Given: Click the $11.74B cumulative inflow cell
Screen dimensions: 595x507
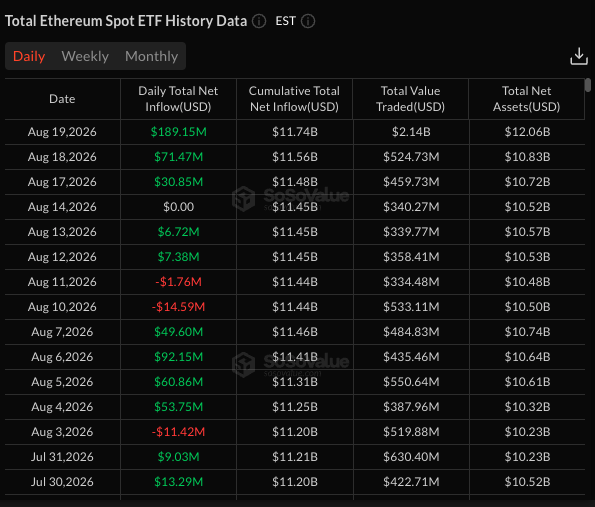Looking at the screenshot, I should click(294, 132).
